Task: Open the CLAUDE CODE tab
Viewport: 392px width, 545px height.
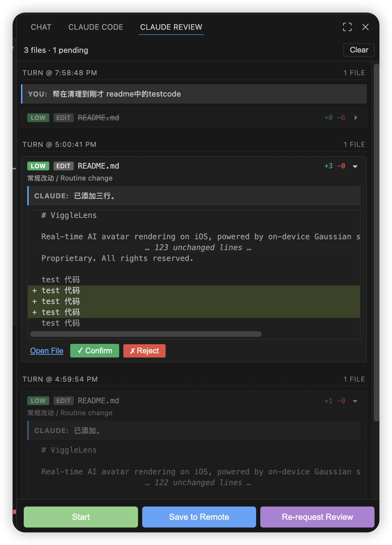Action: [96, 27]
